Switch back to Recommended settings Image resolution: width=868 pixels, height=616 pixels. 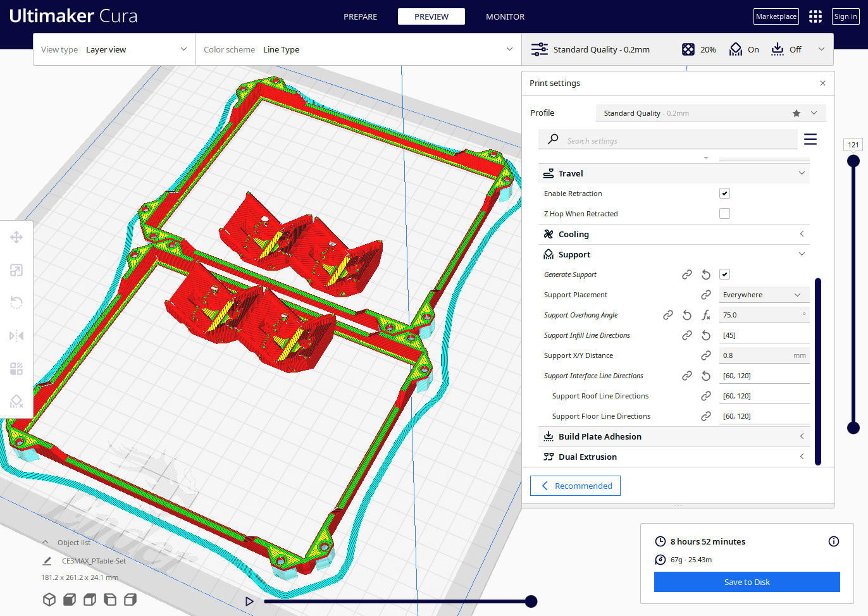[575, 486]
